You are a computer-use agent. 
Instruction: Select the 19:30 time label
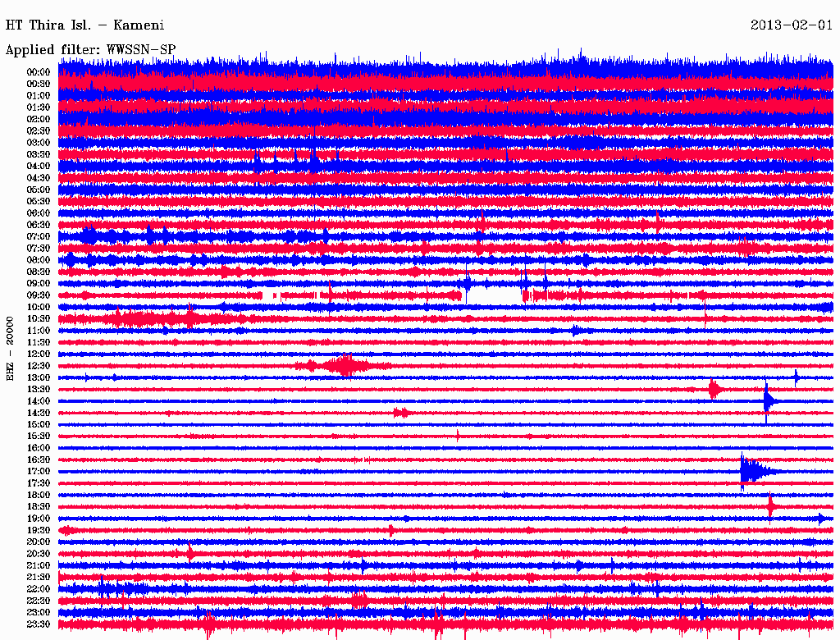coord(39,530)
